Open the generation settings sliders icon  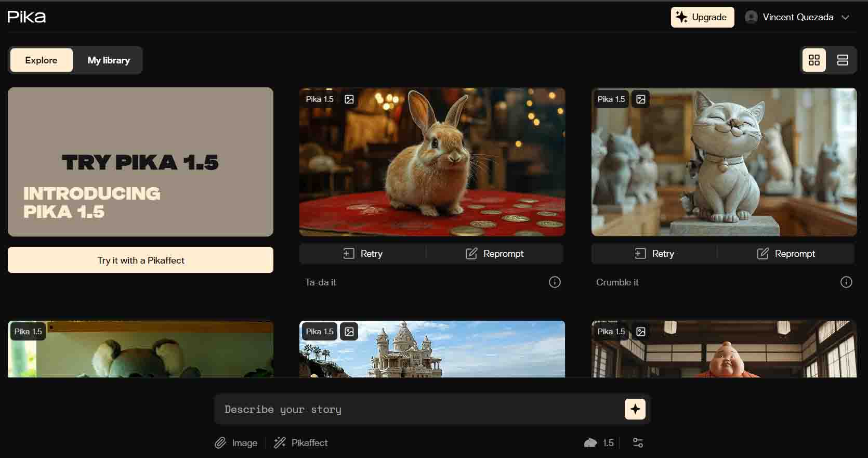coord(638,443)
